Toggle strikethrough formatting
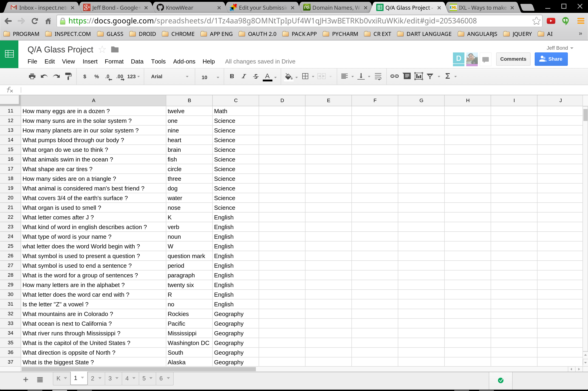This screenshot has height=391, width=588. point(255,76)
